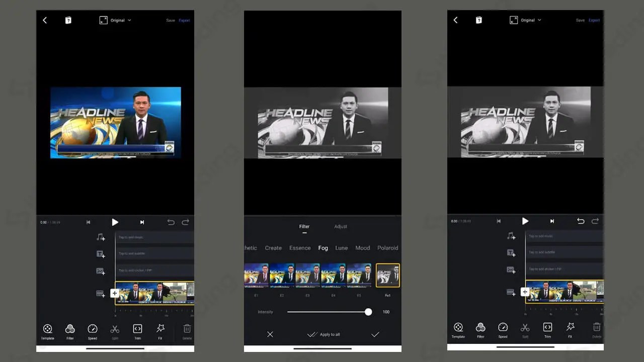Confirm the filter with the checkmark
This screenshot has height=362, width=644.
(x=375, y=334)
